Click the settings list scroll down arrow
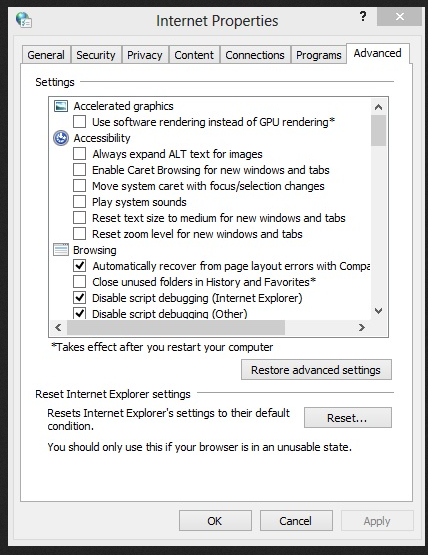The width and height of the screenshot is (428, 555). 378,311
